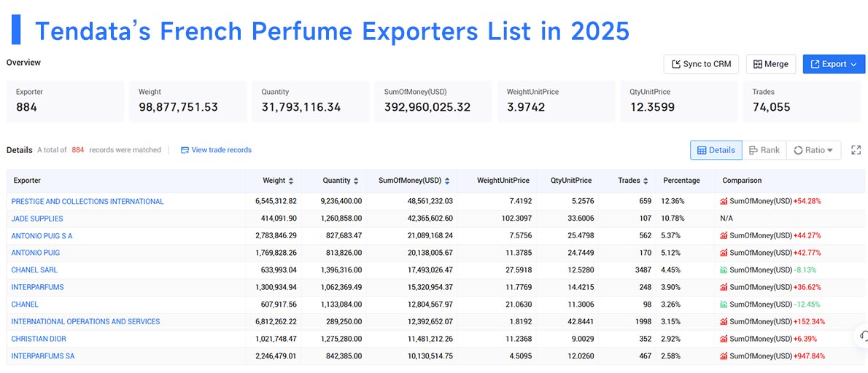Open exporter PRESTIGE AND COLLECTIONS INTERNATIONAL
The image size is (868, 373).
88,202
